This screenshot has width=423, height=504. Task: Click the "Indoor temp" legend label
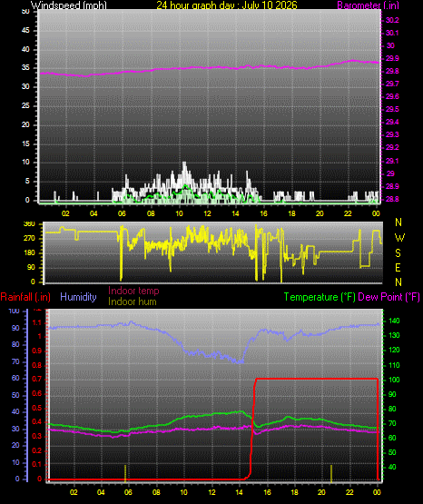point(133,291)
